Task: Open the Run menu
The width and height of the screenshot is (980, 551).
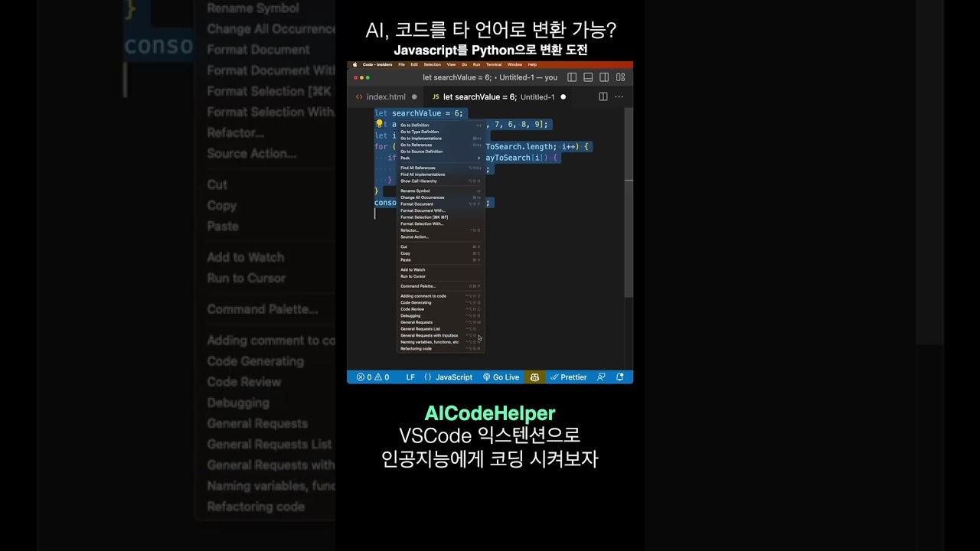Action: pos(476,64)
